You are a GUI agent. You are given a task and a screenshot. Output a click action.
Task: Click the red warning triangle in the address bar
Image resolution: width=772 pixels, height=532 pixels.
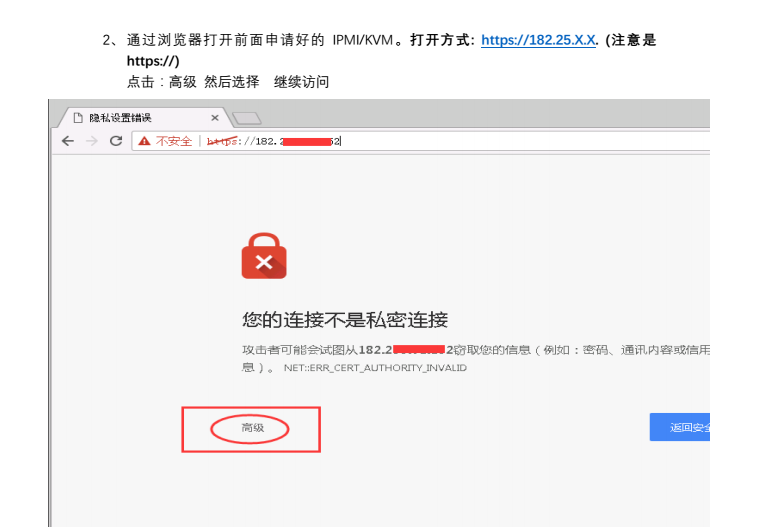point(145,141)
